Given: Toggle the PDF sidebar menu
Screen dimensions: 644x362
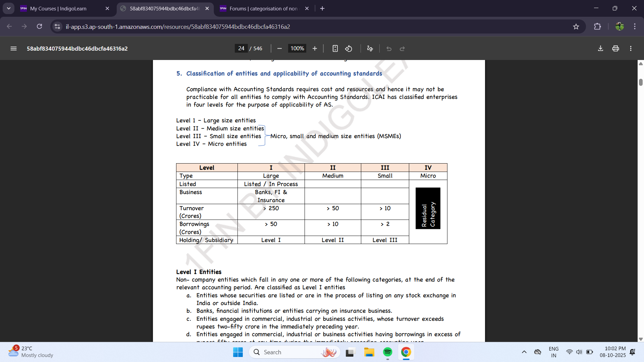Looking at the screenshot, I should 13,49.
